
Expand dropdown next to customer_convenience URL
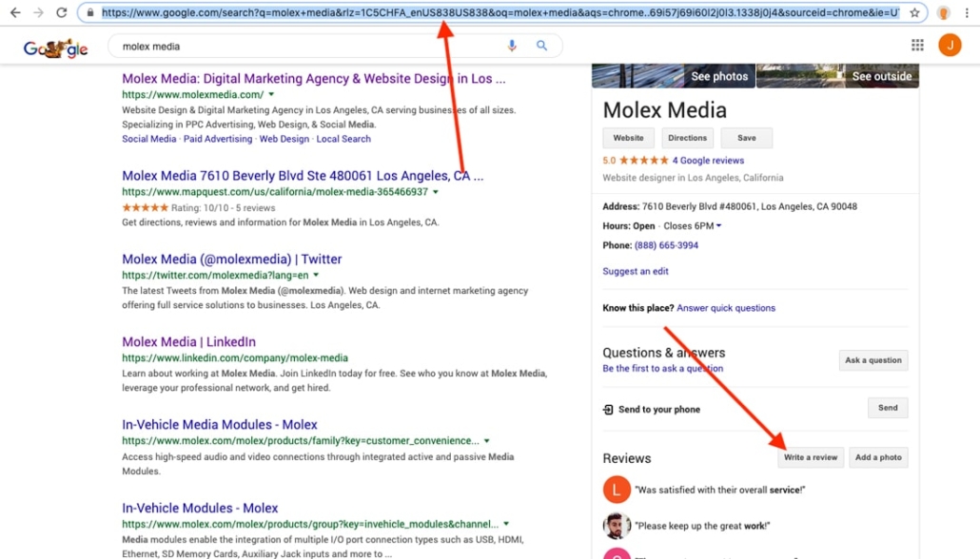[487, 441]
